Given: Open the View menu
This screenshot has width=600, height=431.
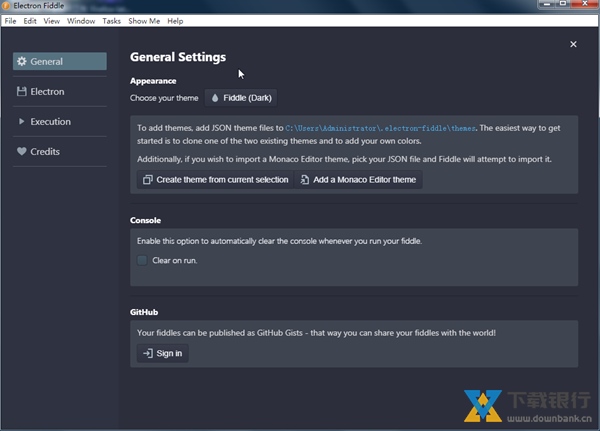Looking at the screenshot, I should click(52, 21).
